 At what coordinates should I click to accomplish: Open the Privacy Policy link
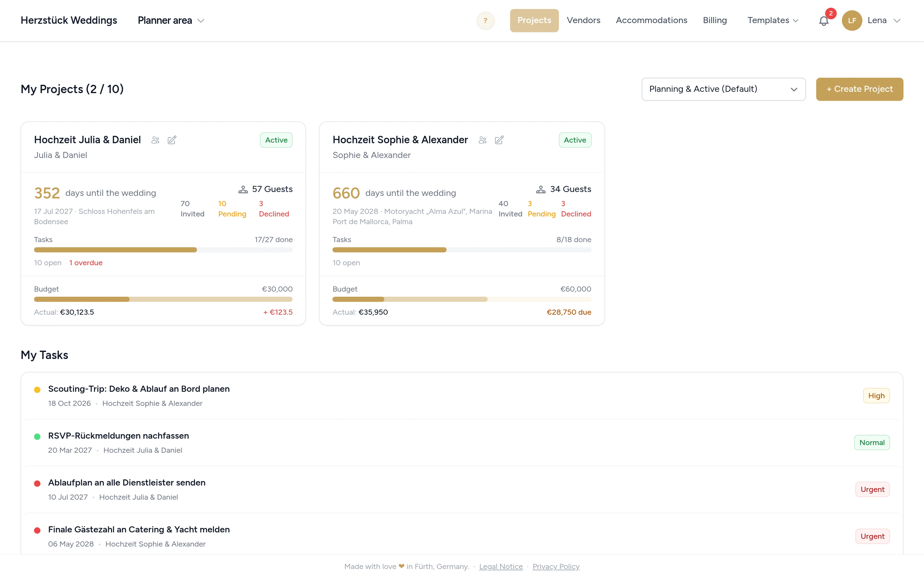pos(556,566)
